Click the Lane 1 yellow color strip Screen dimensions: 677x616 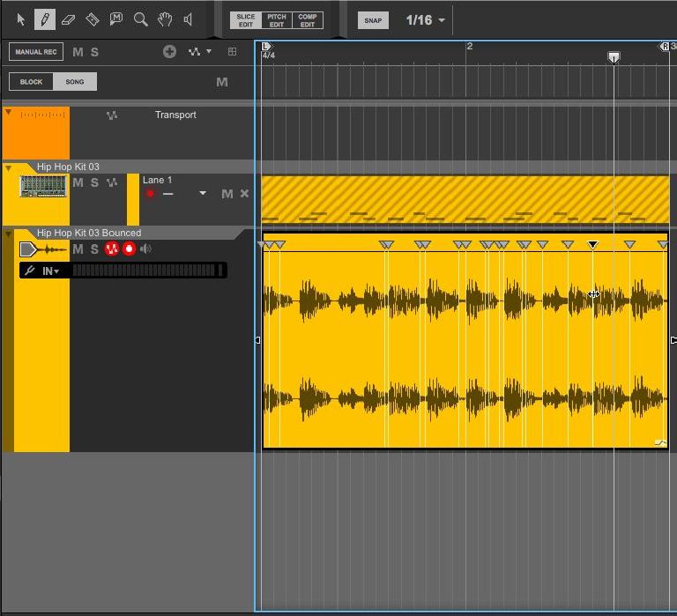pyautogui.click(x=133, y=199)
